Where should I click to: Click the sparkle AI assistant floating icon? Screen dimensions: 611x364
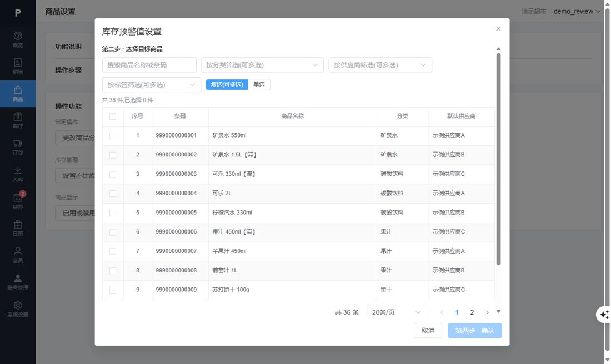click(x=604, y=315)
